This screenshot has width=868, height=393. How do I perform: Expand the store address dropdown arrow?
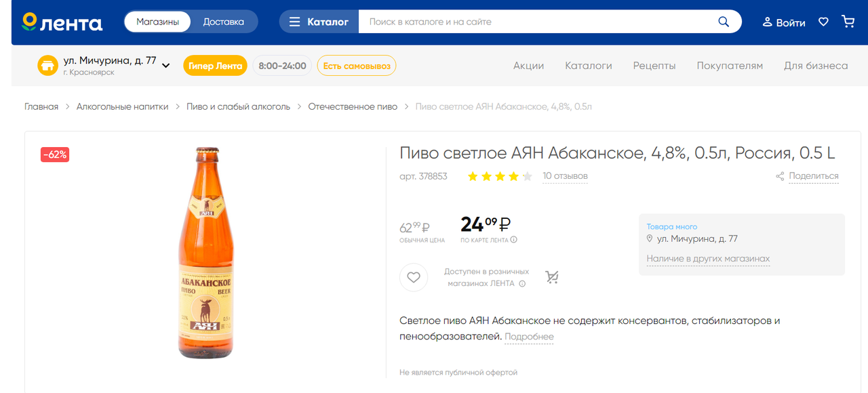tap(166, 66)
